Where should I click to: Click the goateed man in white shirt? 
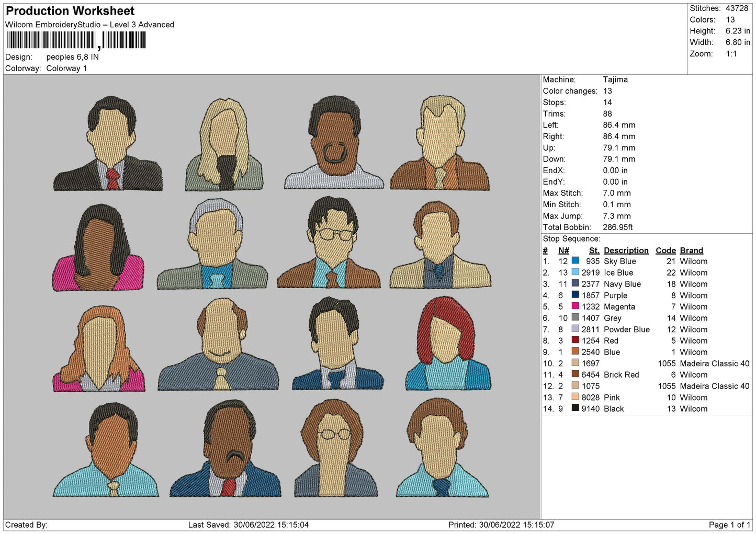(x=334, y=142)
